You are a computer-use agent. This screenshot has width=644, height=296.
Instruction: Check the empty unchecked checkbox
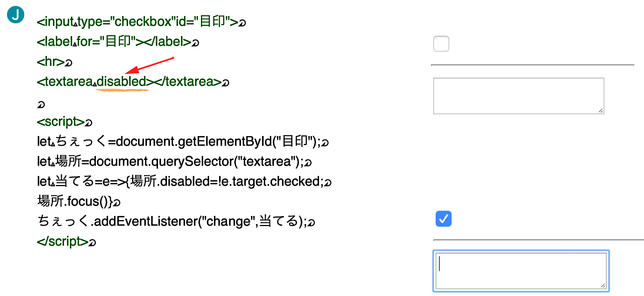click(441, 44)
